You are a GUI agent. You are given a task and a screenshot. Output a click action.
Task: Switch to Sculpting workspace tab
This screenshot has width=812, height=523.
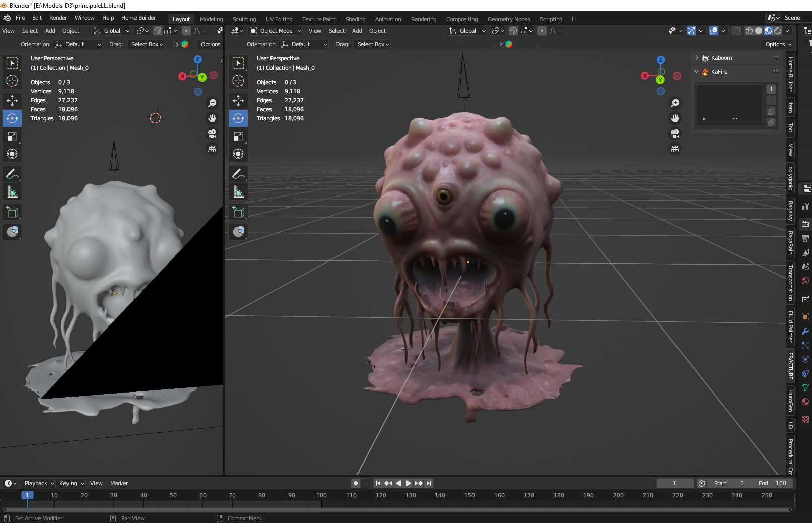[244, 19]
